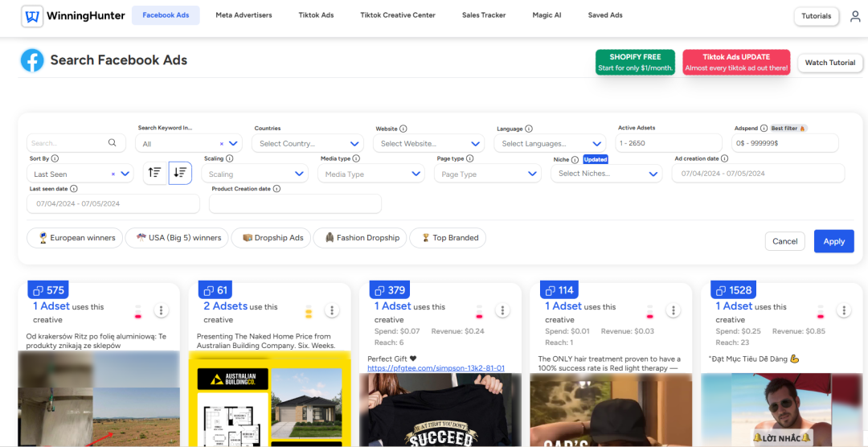Apply the selected filters
Viewport: 868px width, 447px height.
[x=833, y=241]
